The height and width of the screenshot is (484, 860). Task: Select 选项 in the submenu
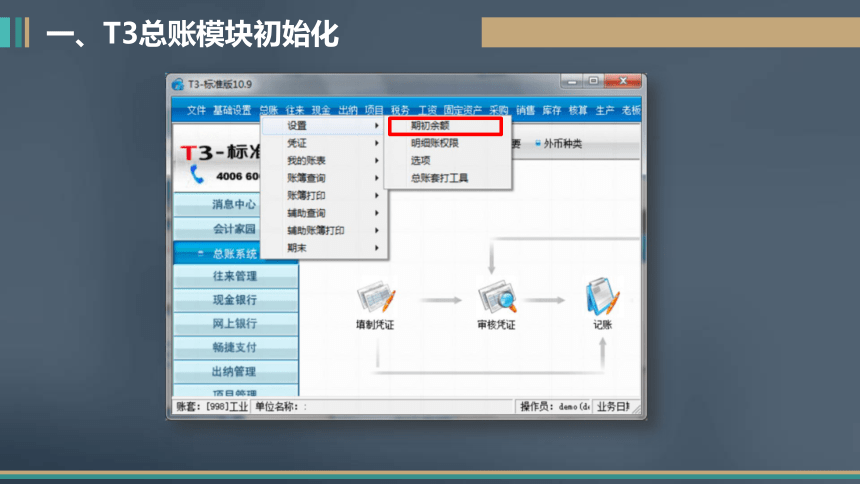click(448, 161)
